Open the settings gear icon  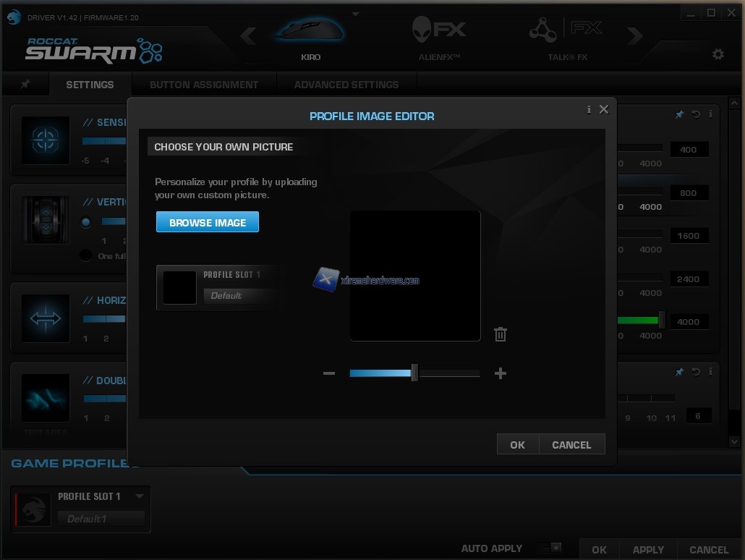pos(718,54)
